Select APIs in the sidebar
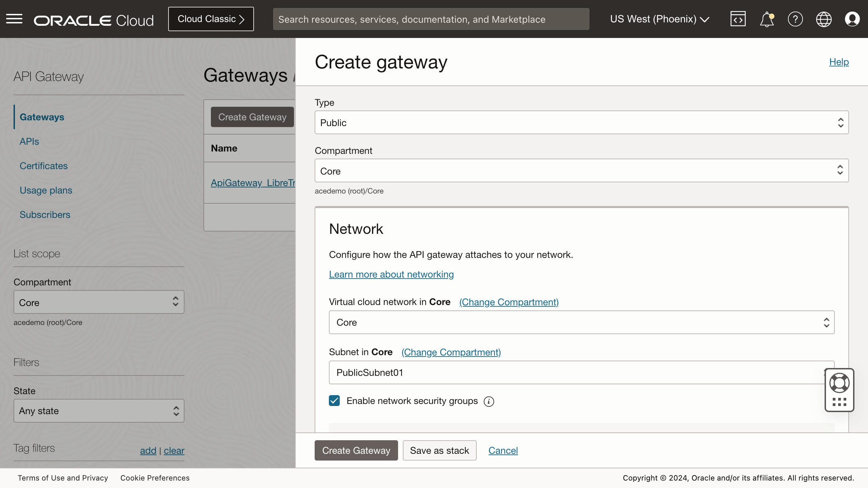868x488 pixels. pos(29,141)
